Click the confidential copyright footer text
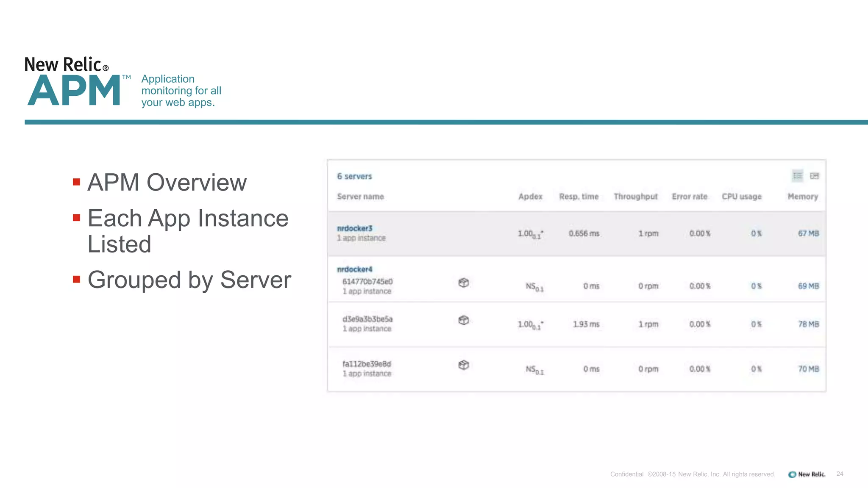Image resolution: width=868 pixels, height=488 pixels. click(x=693, y=474)
